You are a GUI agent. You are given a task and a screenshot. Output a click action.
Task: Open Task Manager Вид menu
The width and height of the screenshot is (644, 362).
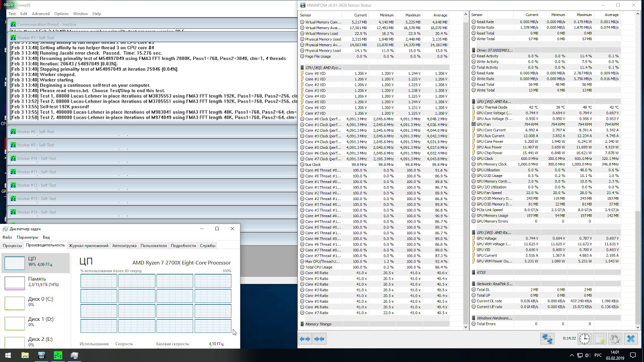tap(46, 237)
